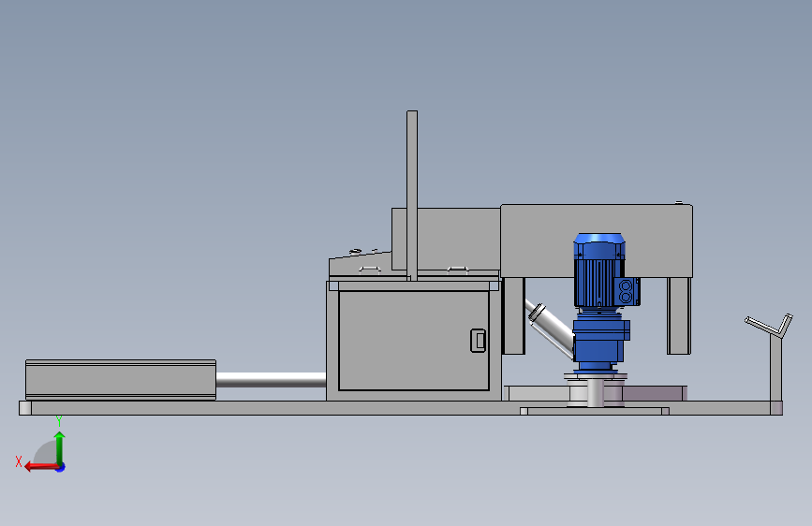Viewport: 812px width, 526px height.
Task: Click the green Y axis arrow of triad
Action: click(x=60, y=447)
